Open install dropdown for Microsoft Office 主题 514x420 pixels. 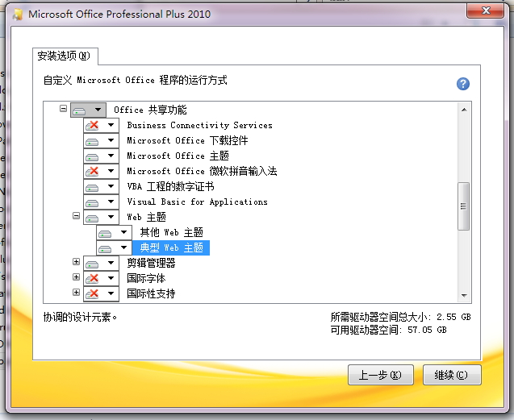(x=102, y=156)
